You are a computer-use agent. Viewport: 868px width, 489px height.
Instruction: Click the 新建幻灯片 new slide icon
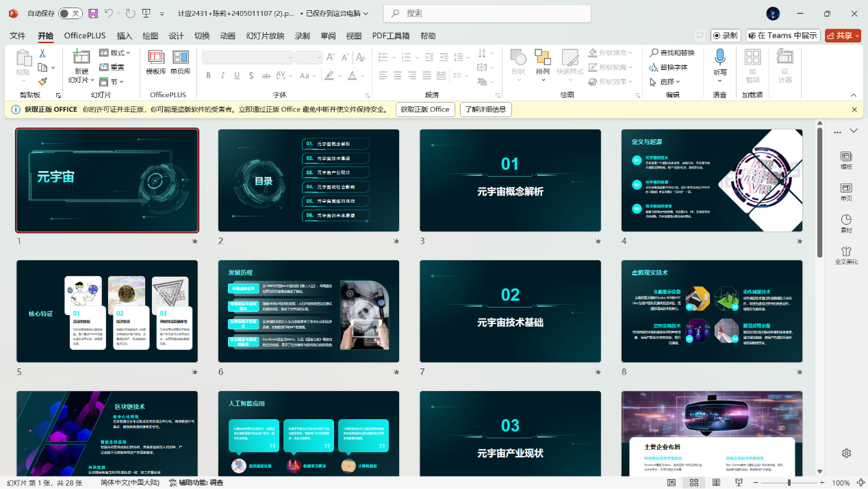[x=81, y=58]
